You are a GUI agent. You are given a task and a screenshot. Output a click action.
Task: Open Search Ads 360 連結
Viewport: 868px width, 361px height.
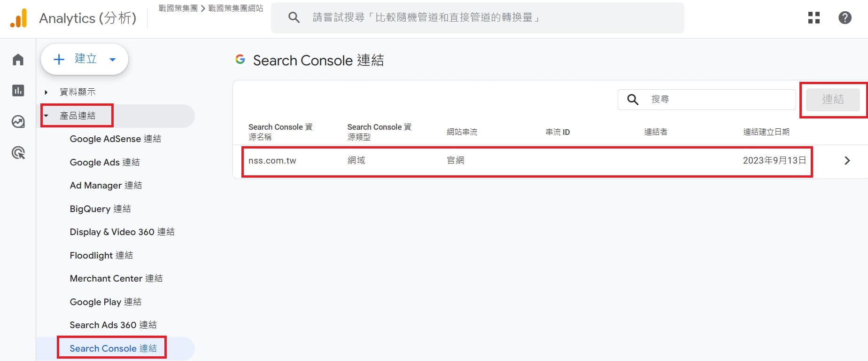[x=113, y=325]
